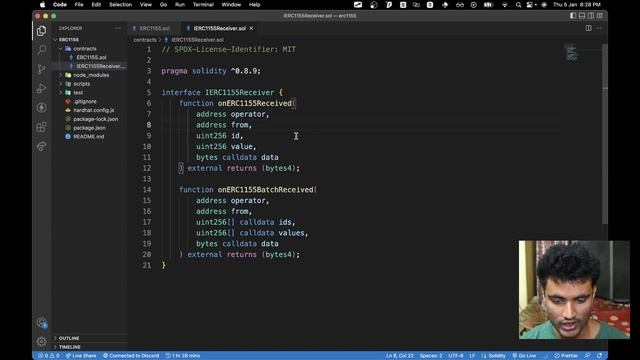
Task: Click Live Share status bar button
Action: [x=81, y=356]
